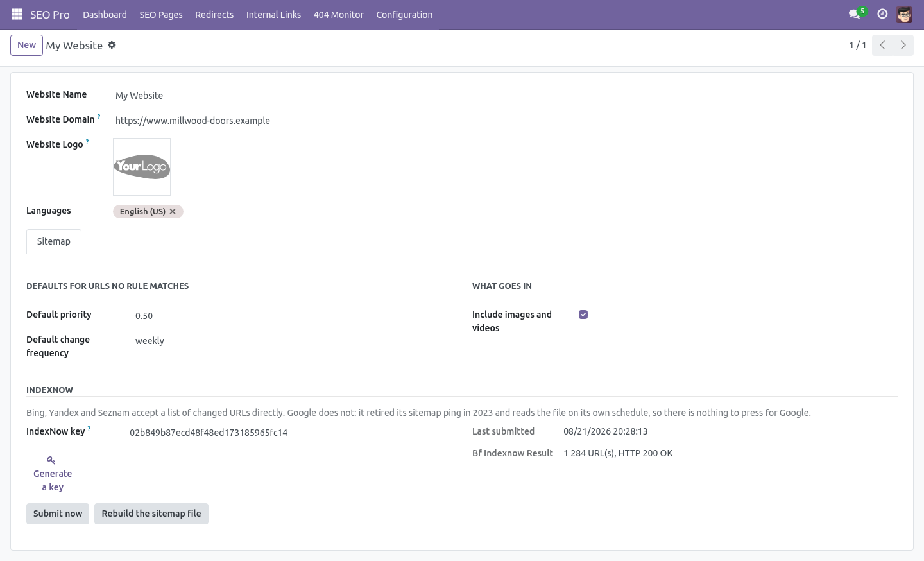
Task: Show Website Logo help tooltip
Action: click(x=87, y=142)
